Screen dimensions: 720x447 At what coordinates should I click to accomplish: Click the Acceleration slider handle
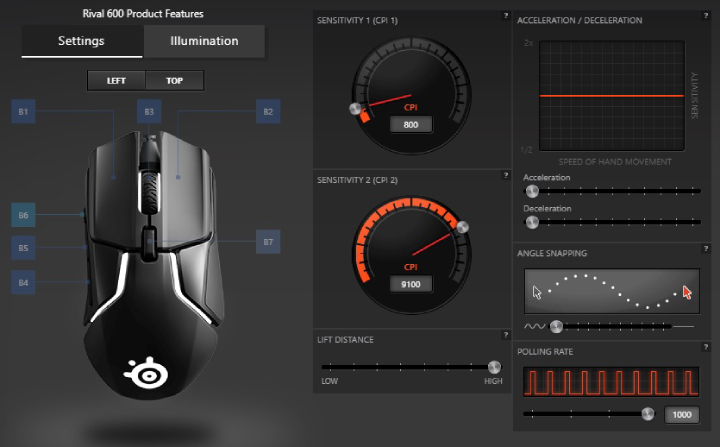point(530,190)
